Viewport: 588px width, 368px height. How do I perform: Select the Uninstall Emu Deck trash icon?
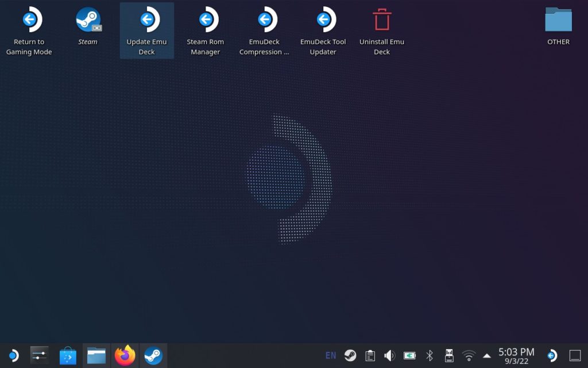382,31
